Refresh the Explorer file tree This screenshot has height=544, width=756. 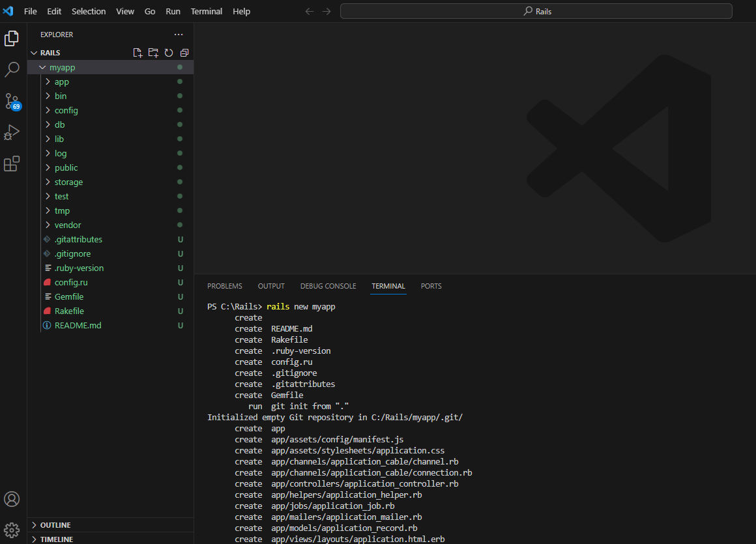[169, 53]
